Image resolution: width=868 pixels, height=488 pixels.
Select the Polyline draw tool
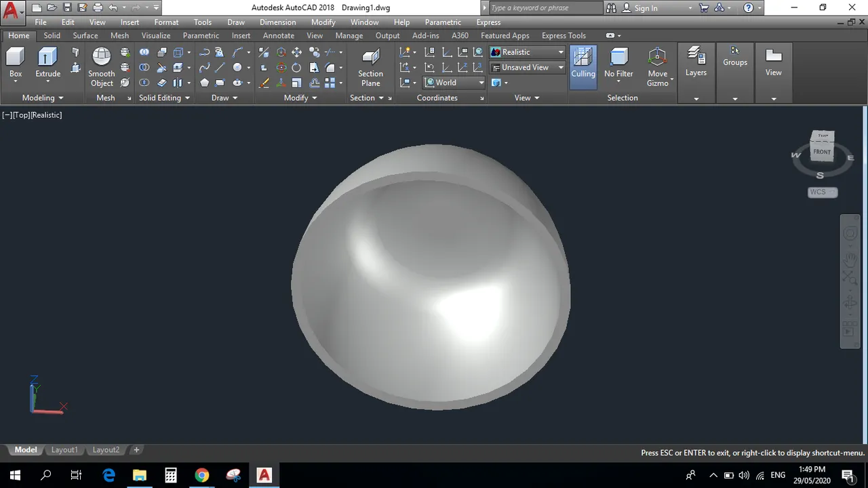coord(204,52)
